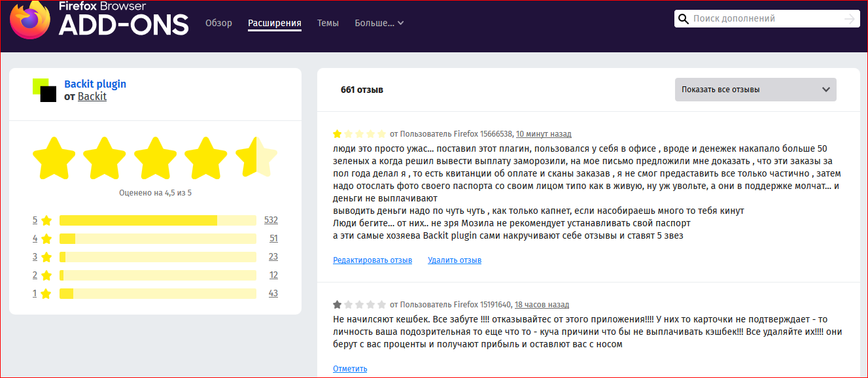This screenshot has height=378, width=868.
Task: Filter by 51 four-star reviews
Action: click(x=273, y=238)
